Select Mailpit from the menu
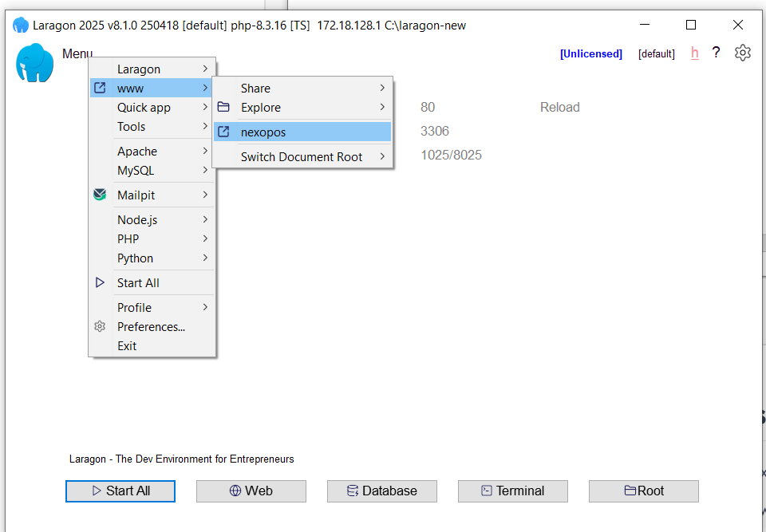 click(152, 195)
